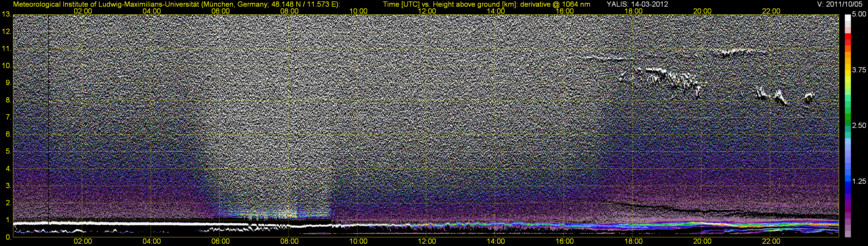Viewport: 868px width, 246px height.
Task: Select the 2.50 label on color scale
Action: [859, 125]
